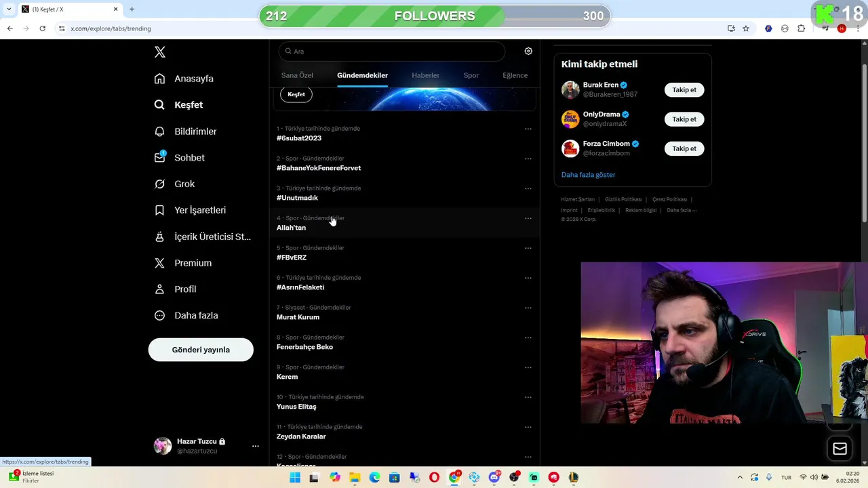Screen dimensions: 868x488
Task: Open more options for Fenerbahçe Beko
Action: (x=528, y=338)
